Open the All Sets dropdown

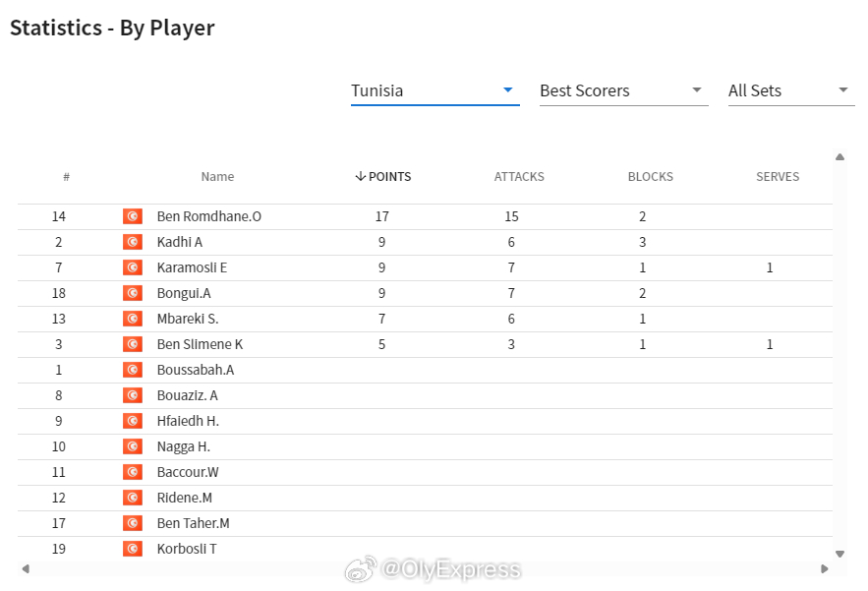791,90
